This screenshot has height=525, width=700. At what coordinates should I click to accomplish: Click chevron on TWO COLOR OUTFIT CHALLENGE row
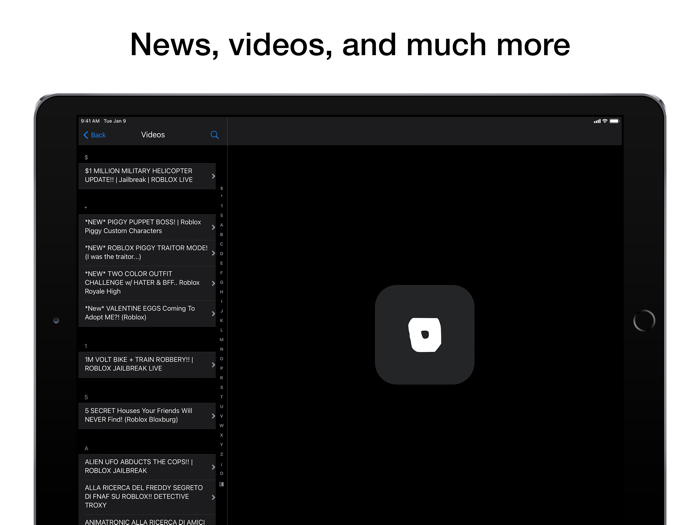click(213, 283)
